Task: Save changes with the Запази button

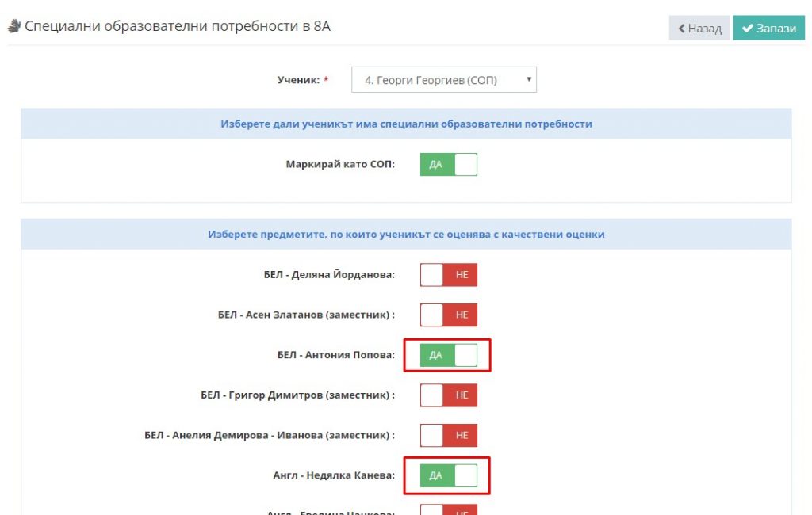Action: pyautogui.click(x=768, y=28)
